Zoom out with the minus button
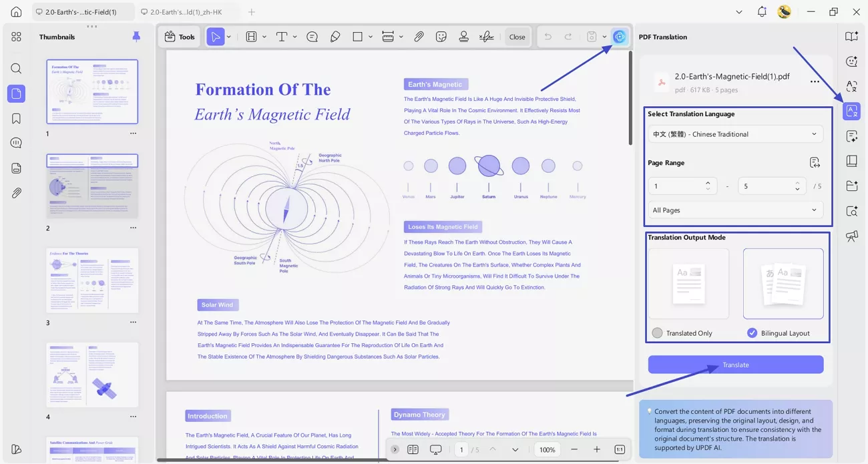This screenshot has height=464, width=868. tap(574, 449)
